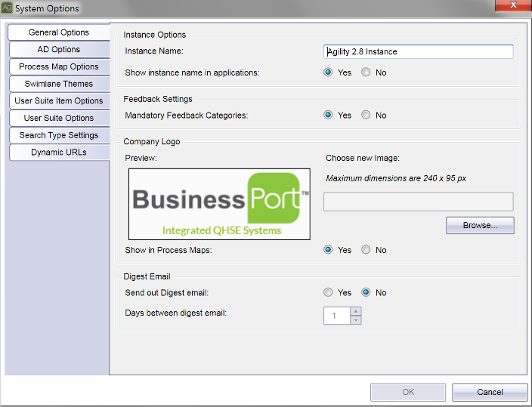
Task: Click the 'Choose new Image:' label
Action: point(363,158)
